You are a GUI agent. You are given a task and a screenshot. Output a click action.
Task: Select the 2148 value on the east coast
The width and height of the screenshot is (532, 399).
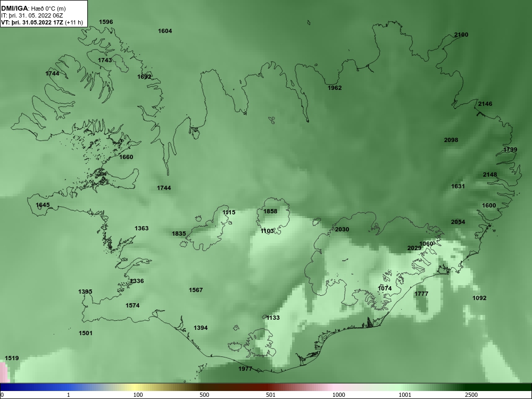point(490,174)
